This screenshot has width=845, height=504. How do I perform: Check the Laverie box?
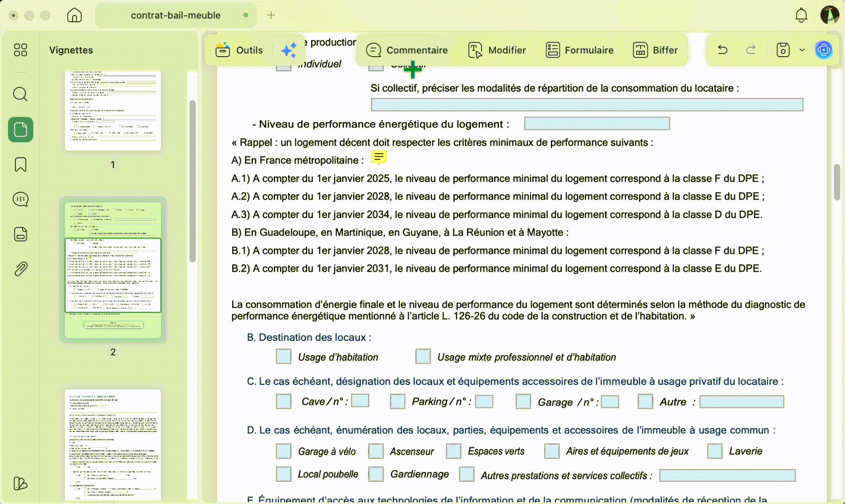point(715,451)
